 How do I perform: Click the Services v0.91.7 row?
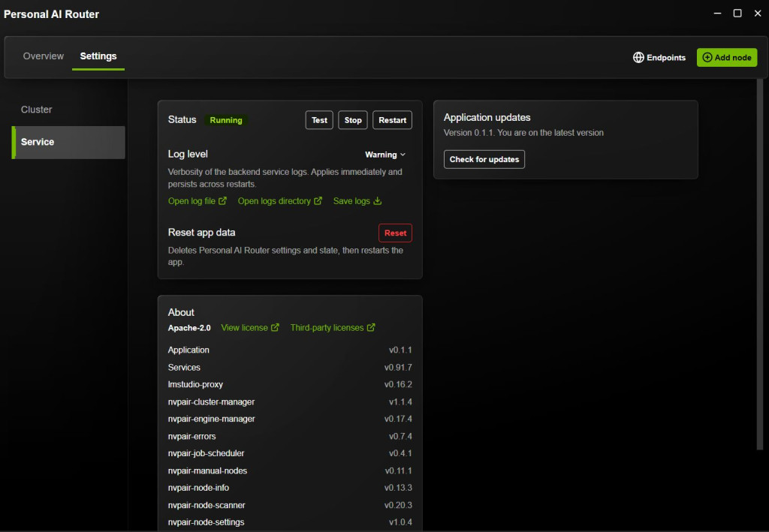pyautogui.click(x=290, y=368)
